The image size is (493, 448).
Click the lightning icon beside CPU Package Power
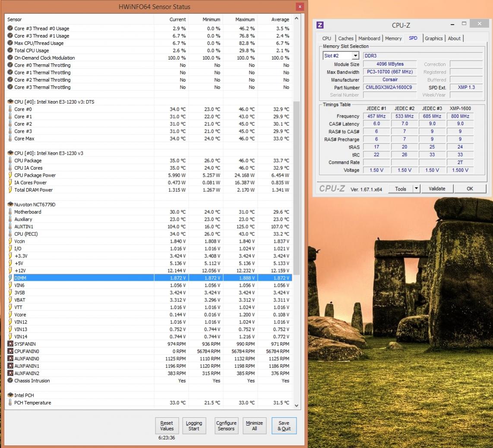(10, 175)
